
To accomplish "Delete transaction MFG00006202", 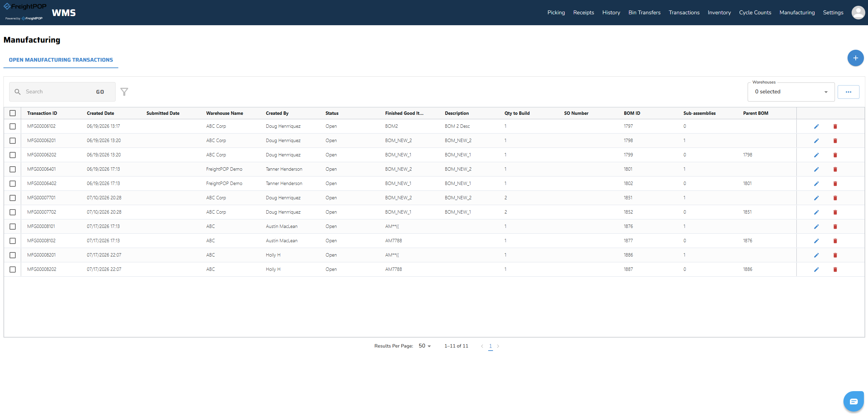I will [x=835, y=155].
